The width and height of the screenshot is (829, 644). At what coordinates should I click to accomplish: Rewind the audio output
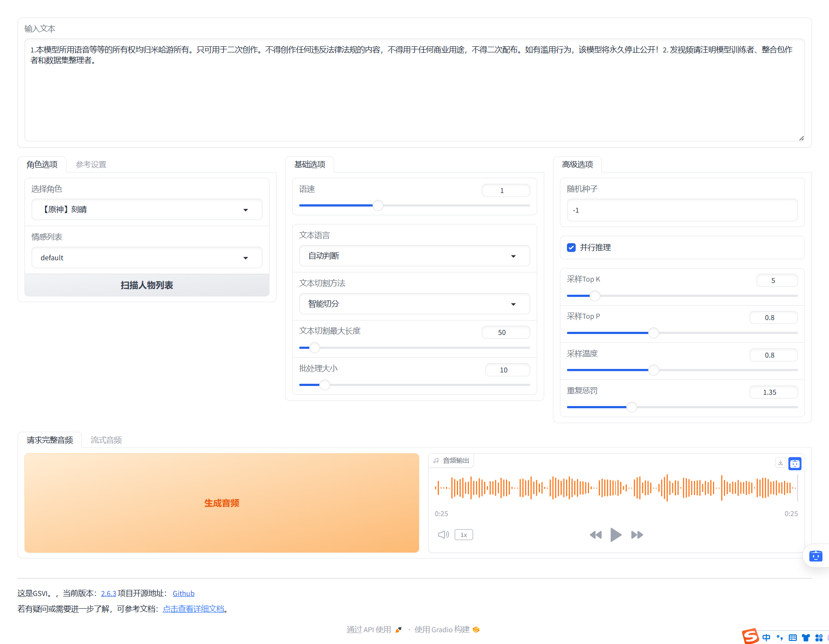coord(596,535)
